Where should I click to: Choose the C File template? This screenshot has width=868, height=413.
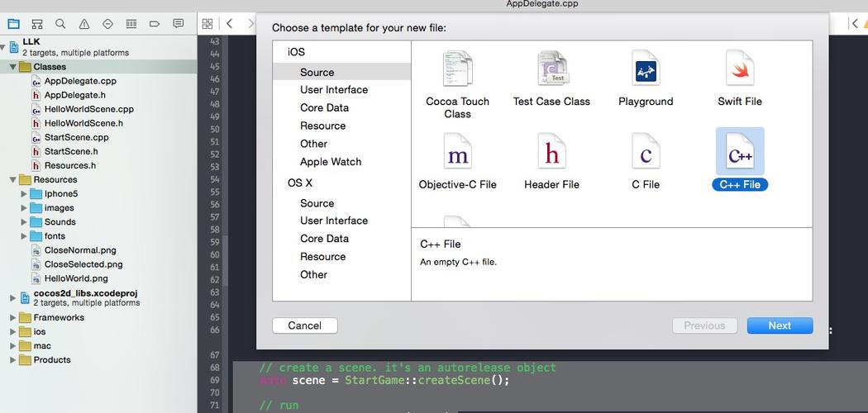(646, 160)
